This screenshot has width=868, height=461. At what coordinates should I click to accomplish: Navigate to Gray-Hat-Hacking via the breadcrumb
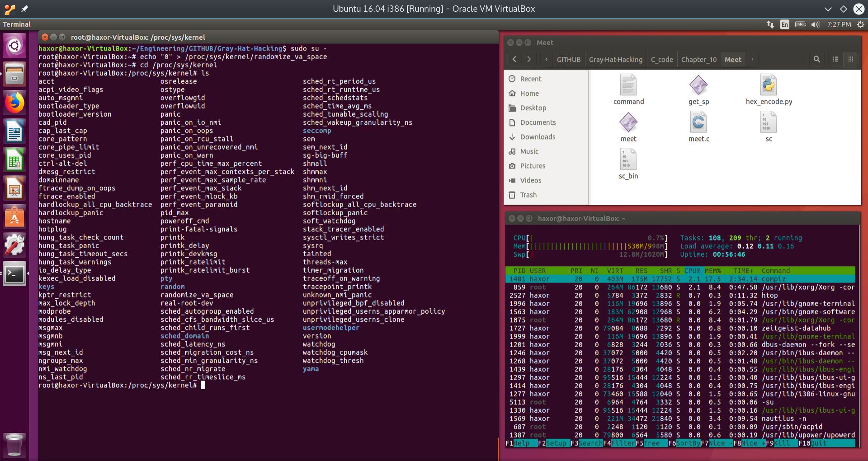tap(615, 59)
